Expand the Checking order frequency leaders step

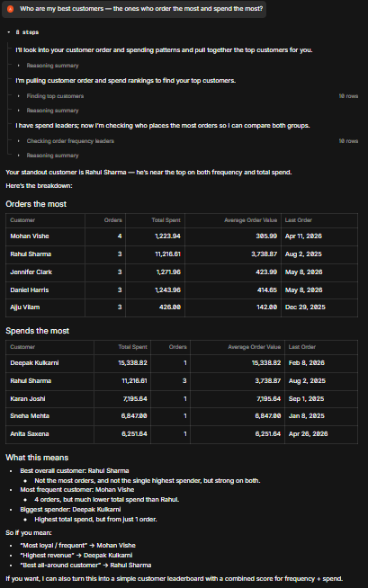[x=70, y=141]
